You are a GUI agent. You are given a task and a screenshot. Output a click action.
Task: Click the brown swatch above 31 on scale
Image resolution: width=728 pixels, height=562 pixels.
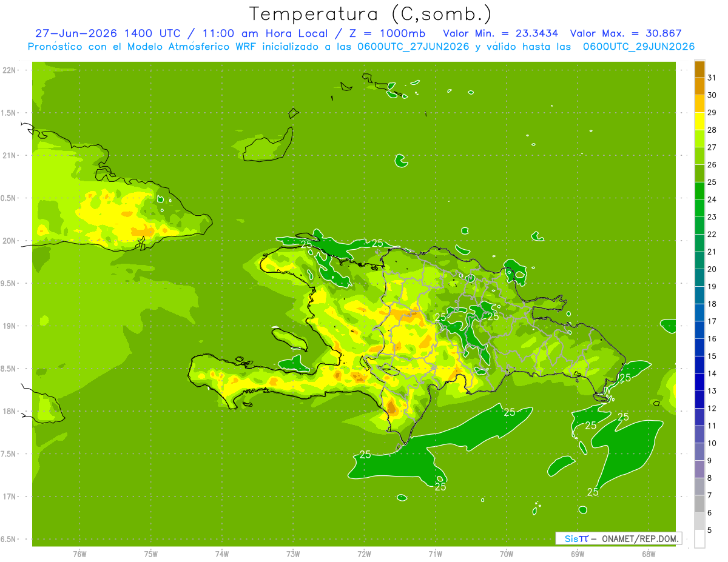tap(699, 69)
